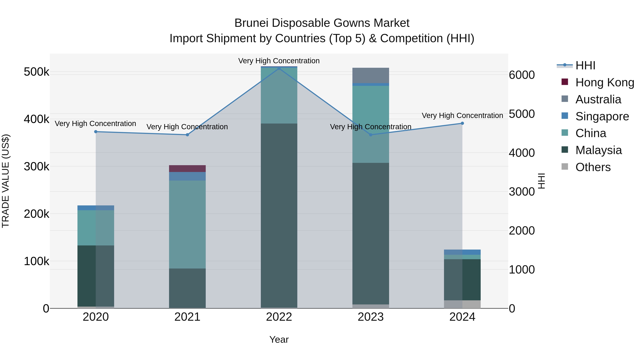Select the 2021 HHI data point
Viewport: 644px width, 362px height.
[187, 135]
